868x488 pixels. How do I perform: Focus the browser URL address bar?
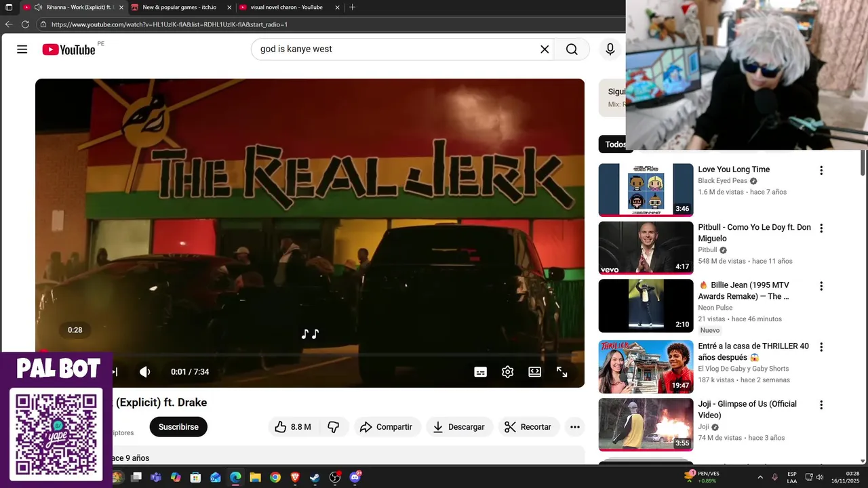(332, 24)
